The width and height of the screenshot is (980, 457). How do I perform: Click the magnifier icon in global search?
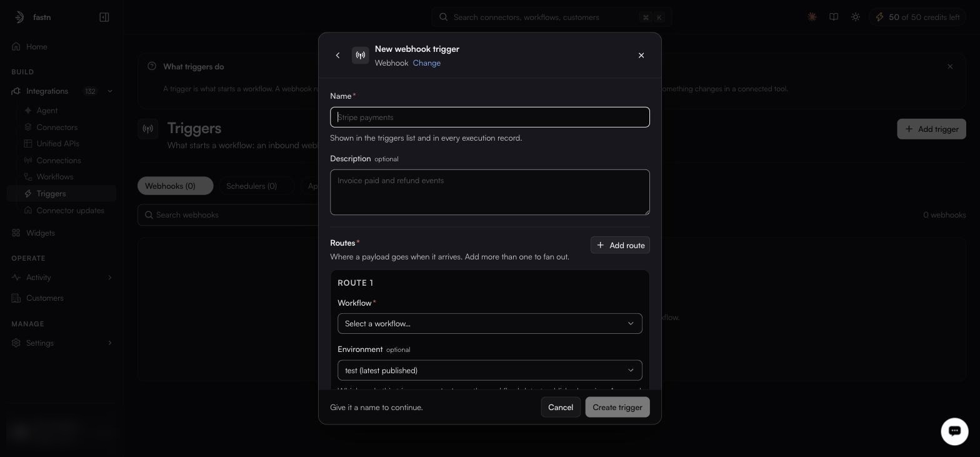pos(444,18)
